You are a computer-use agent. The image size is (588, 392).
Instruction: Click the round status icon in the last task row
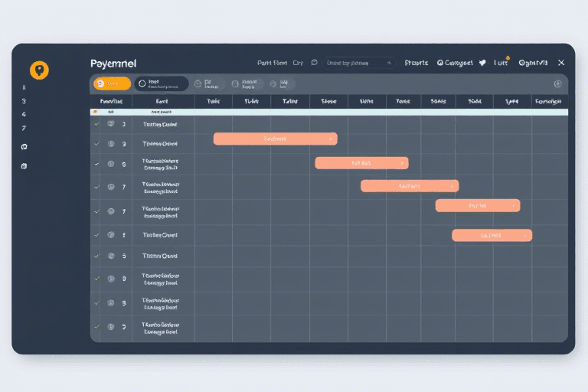point(111,327)
